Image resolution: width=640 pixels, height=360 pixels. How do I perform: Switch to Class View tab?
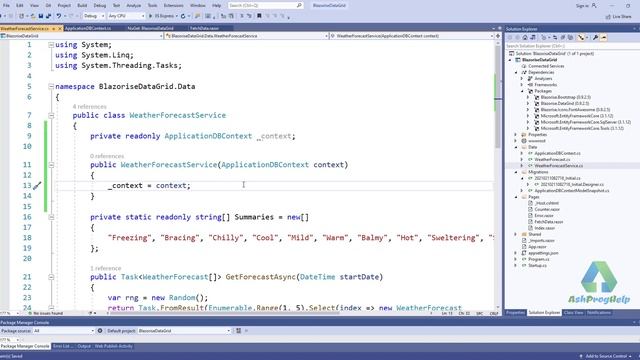[573, 313]
